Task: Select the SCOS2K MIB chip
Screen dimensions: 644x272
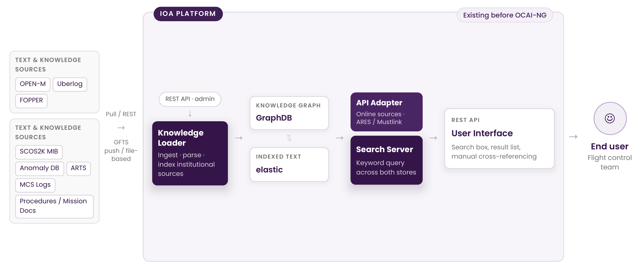Action: tap(39, 152)
